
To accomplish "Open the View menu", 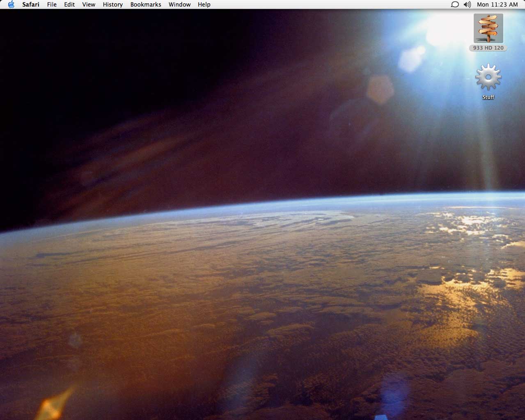I will pos(89,5).
